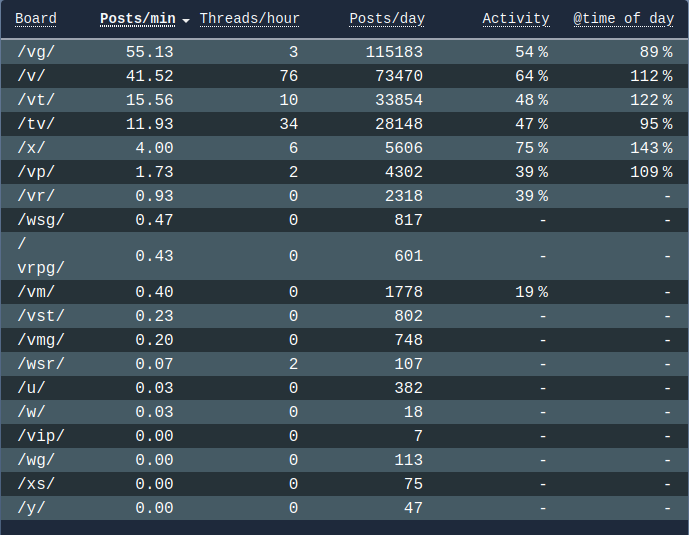Select the /w/ board name
The height and width of the screenshot is (535, 689).
click(x=31, y=412)
